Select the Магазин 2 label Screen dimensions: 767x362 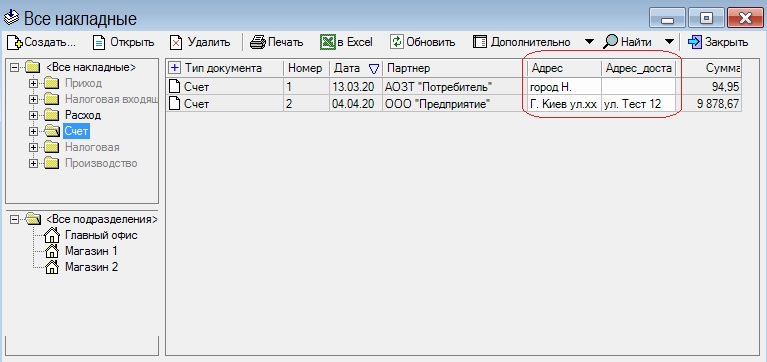[x=91, y=268]
